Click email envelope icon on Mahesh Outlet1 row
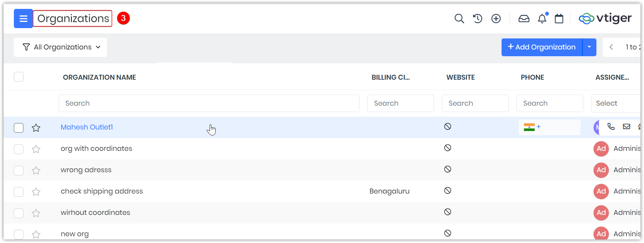The height and width of the screenshot is (243, 644). point(627,127)
